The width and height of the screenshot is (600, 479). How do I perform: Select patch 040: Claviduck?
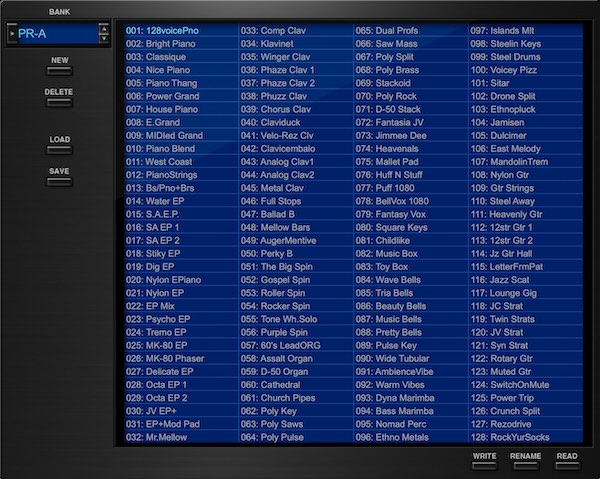(x=296, y=122)
